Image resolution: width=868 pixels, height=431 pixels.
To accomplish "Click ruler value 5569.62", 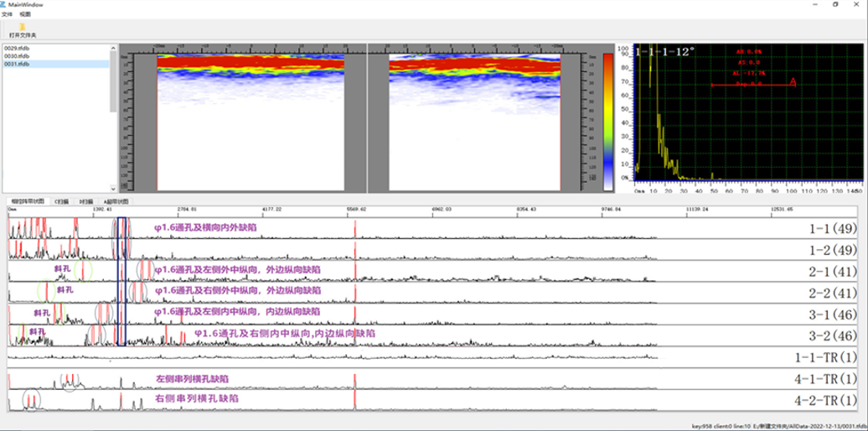I will pos(356,210).
